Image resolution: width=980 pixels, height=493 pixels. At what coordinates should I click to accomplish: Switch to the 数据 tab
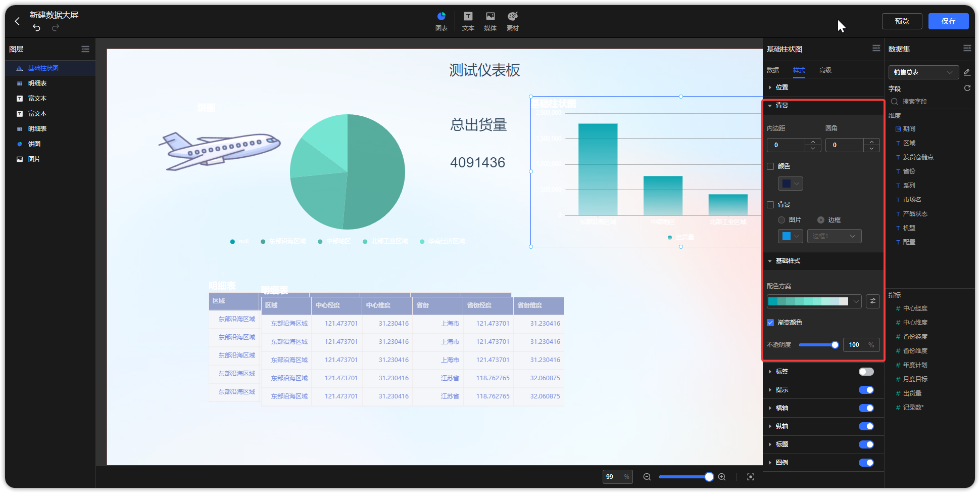click(772, 70)
